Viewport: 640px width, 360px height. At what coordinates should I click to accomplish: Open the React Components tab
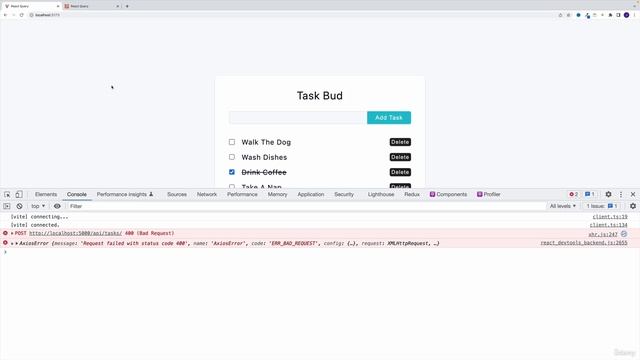[x=448, y=195]
